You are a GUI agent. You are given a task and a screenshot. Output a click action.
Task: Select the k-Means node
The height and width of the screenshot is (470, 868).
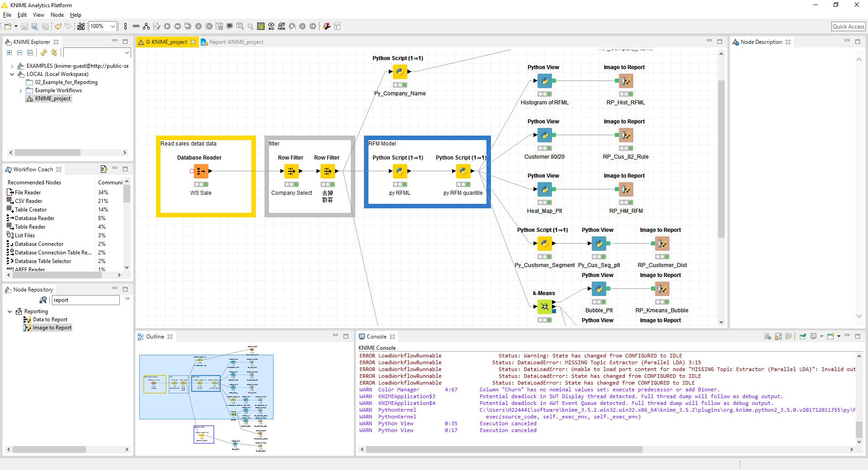545,307
